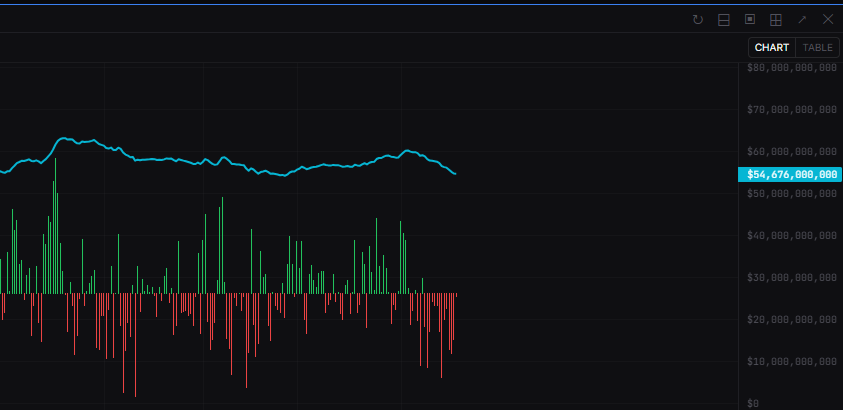Image resolution: width=843 pixels, height=410 pixels.
Task: Pop out the panel with the arrow icon
Action: tap(802, 20)
